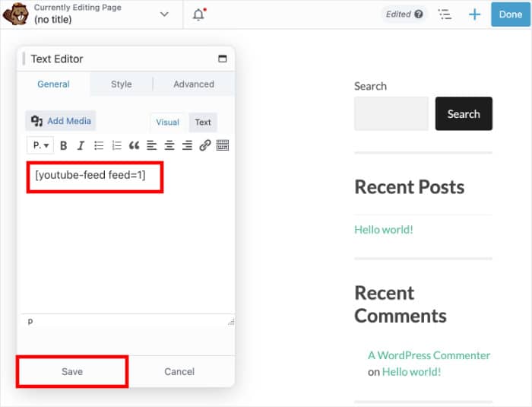The height and width of the screenshot is (407, 532).
Task: Maximize the Text Editor panel
Action: point(222,59)
